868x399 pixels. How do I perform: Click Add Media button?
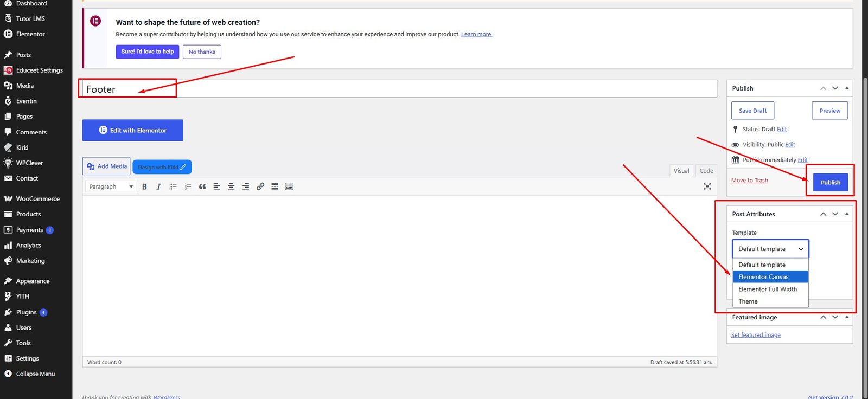pyautogui.click(x=106, y=166)
